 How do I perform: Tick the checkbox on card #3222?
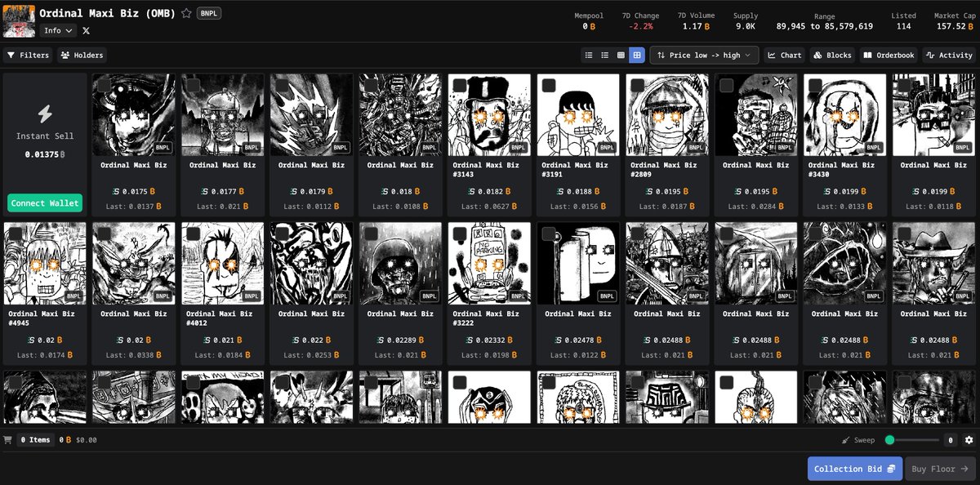tap(460, 234)
